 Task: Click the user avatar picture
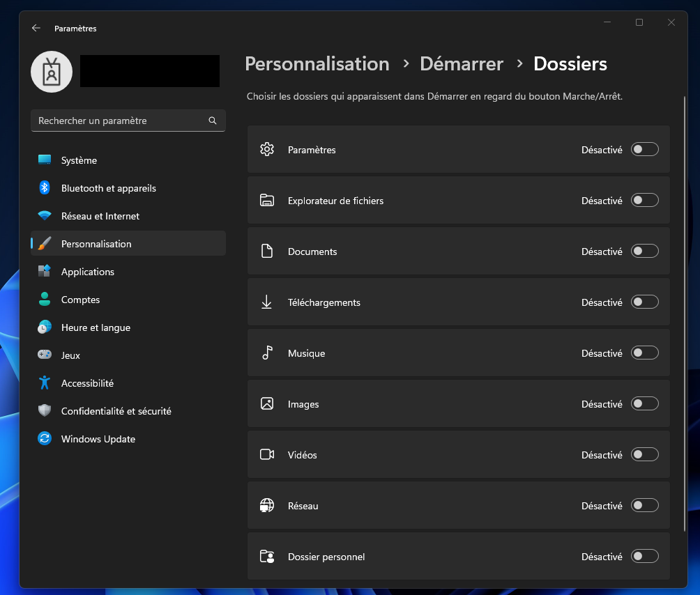(x=51, y=72)
